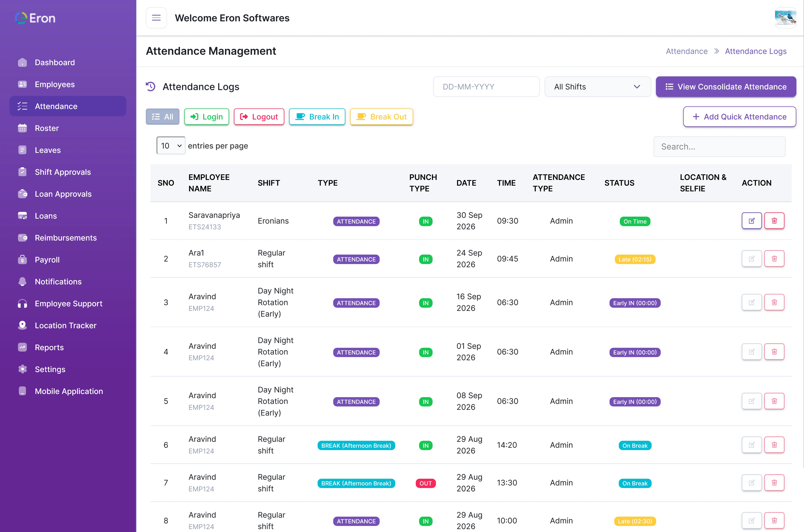
Task: Open Payroll section
Action: (68, 260)
